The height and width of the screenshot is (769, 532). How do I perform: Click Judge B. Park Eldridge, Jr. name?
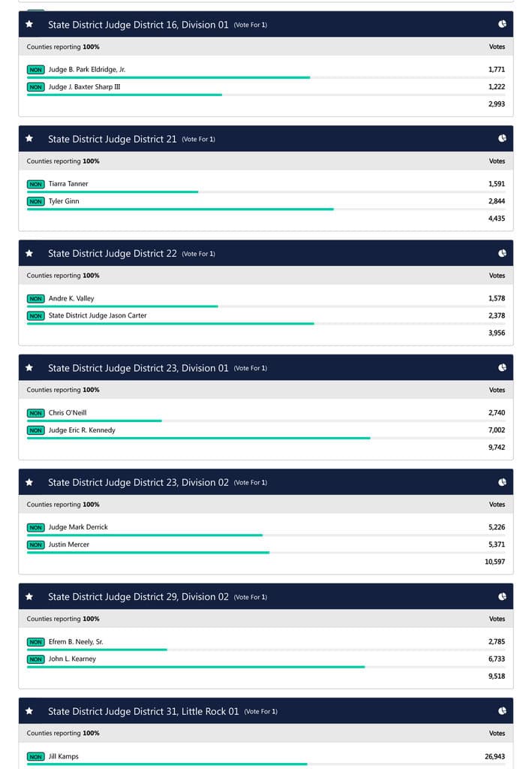(x=87, y=69)
